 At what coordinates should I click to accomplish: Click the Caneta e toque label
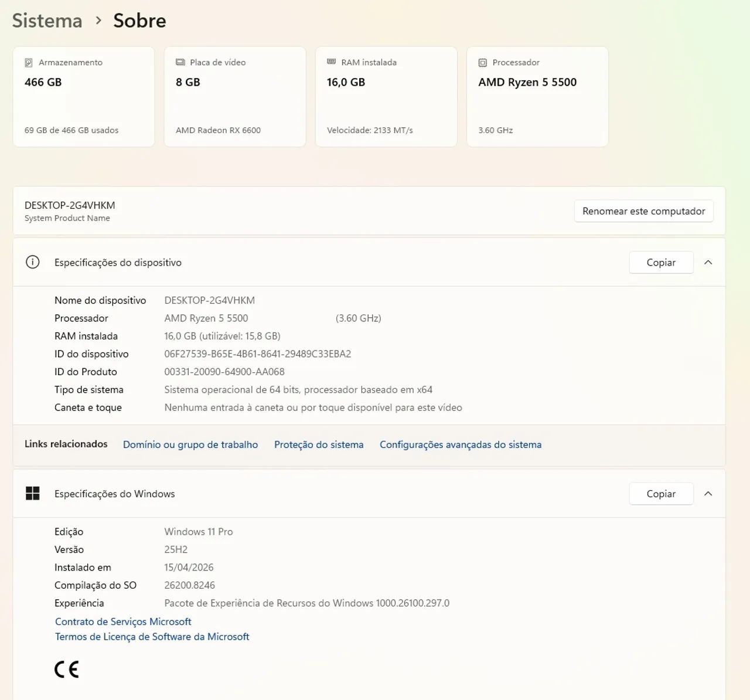pos(88,407)
